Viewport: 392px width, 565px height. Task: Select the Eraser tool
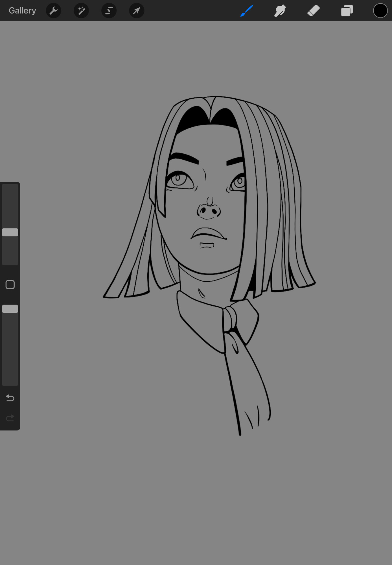314,11
